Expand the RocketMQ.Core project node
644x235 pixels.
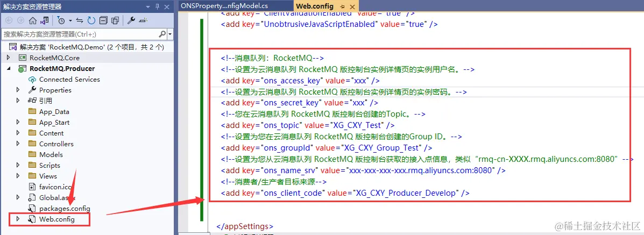pos(8,58)
